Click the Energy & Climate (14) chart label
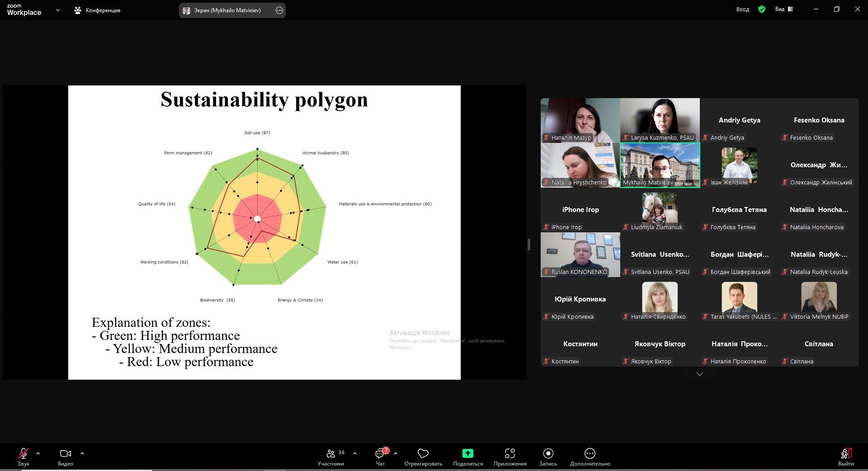This screenshot has width=868, height=471. pyautogui.click(x=300, y=300)
